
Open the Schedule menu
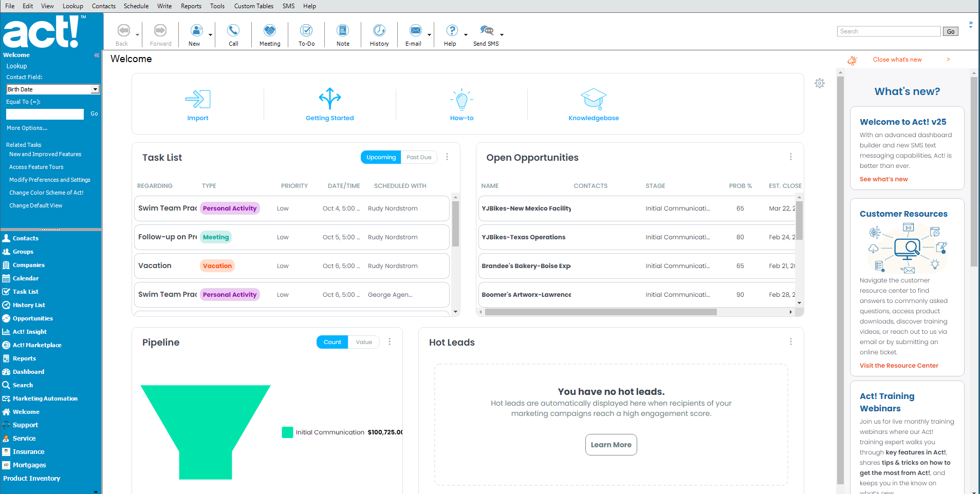coord(136,6)
